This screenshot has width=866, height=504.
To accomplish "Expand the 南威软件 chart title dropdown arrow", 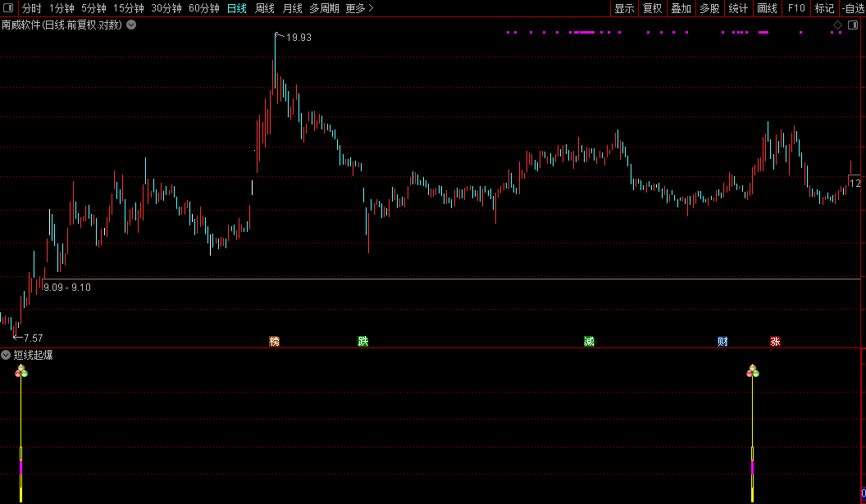I will pyautogui.click(x=131, y=25).
